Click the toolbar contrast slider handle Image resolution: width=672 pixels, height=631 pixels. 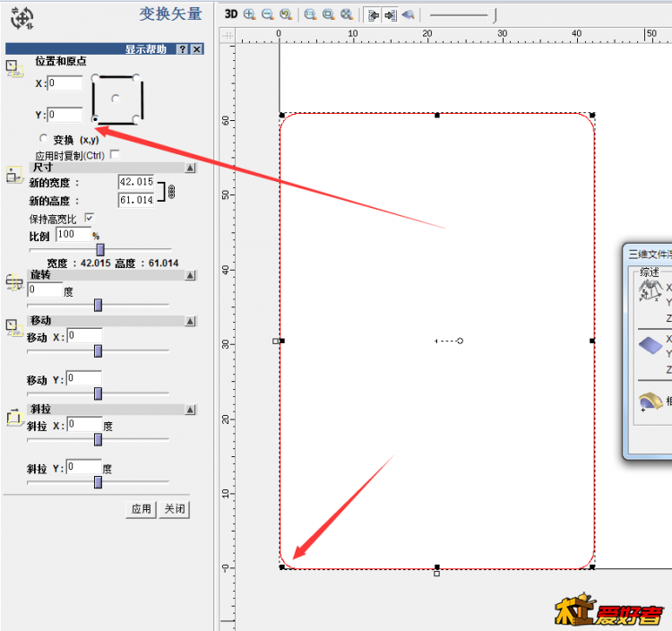pos(494,15)
